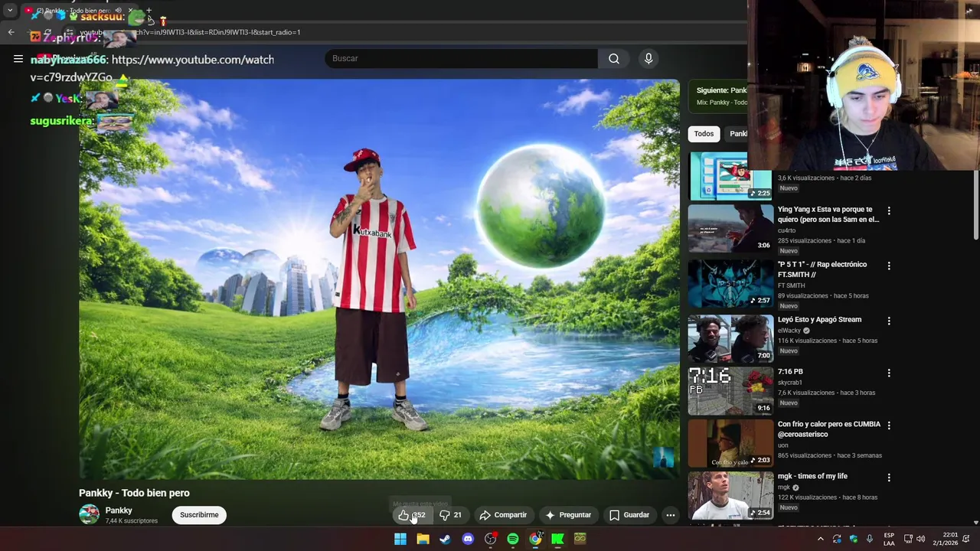Save video with Guardar button

tap(629, 515)
